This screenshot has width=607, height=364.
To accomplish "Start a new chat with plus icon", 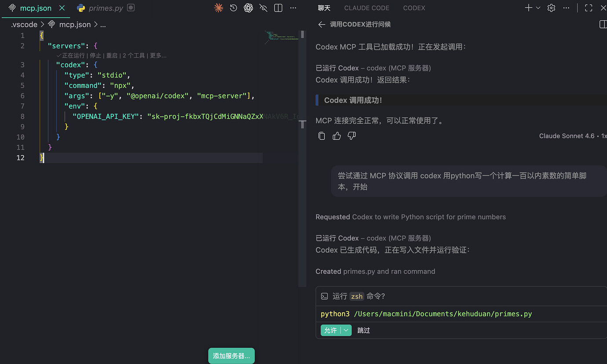I will pyautogui.click(x=529, y=8).
